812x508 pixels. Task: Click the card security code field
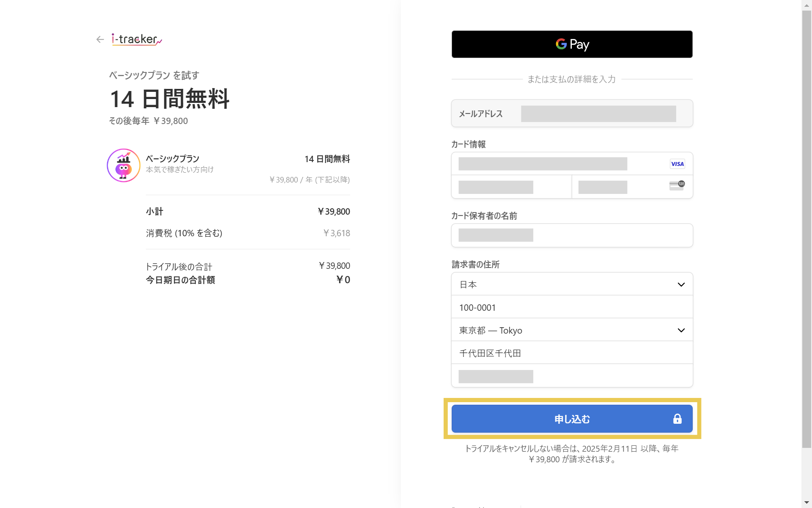click(617, 187)
